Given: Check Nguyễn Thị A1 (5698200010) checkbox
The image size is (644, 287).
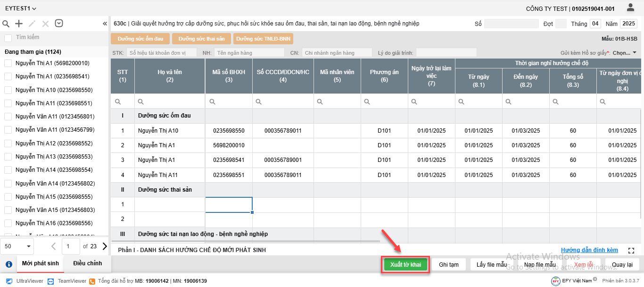Looking at the screenshot, I should [x=8, y=63].
